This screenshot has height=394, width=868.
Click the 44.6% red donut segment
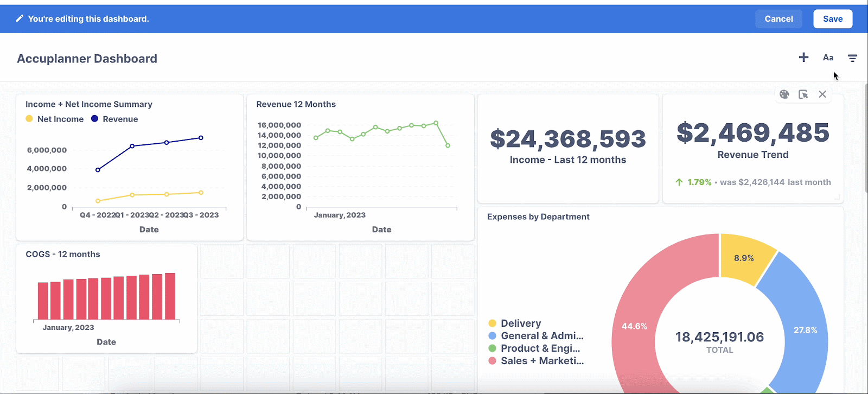(635, 326)
